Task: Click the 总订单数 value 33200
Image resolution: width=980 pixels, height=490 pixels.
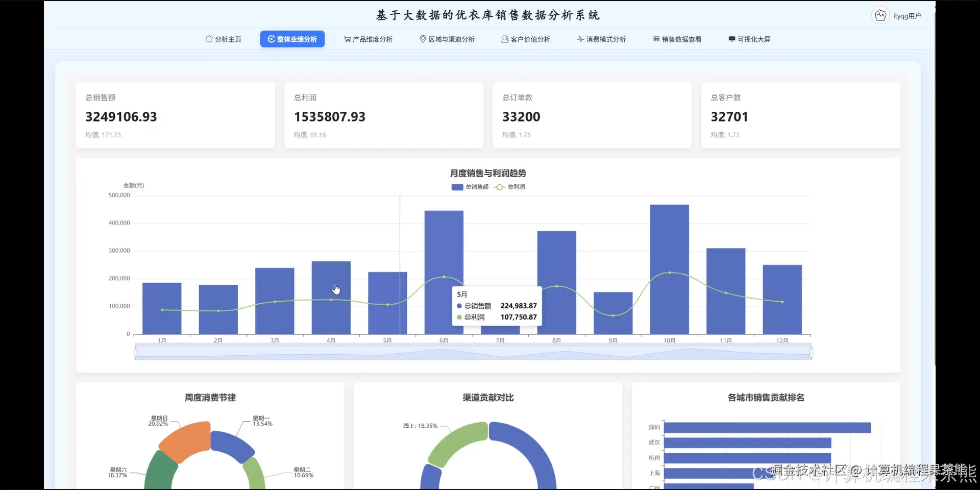Action: (521, 117)
